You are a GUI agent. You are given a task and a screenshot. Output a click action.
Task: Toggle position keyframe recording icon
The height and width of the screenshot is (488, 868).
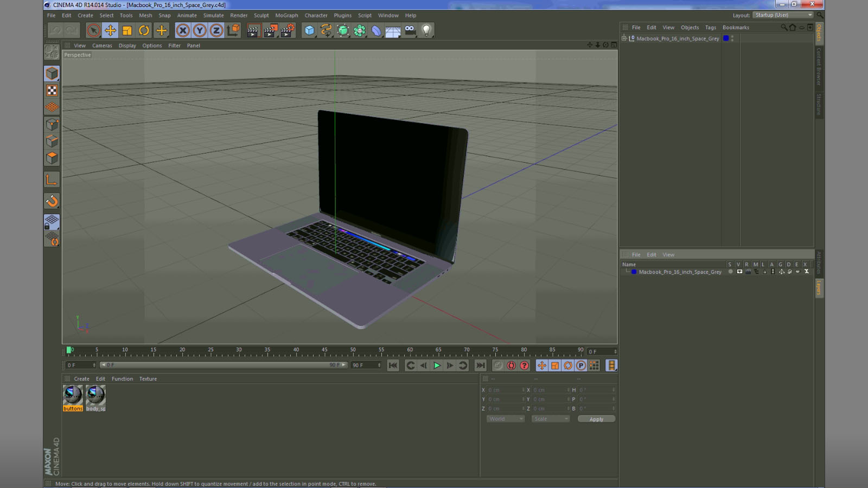(x=542, y=365)
